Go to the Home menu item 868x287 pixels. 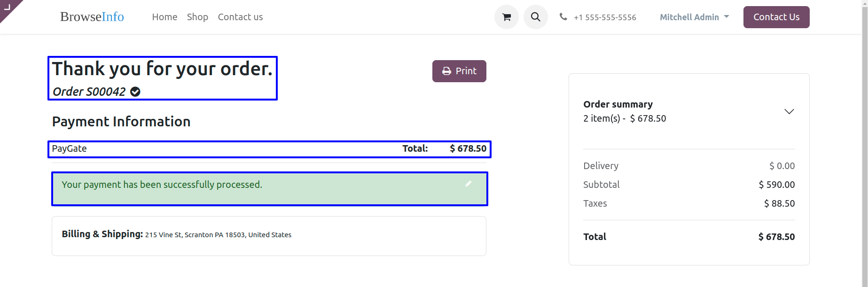click(164, 17)
